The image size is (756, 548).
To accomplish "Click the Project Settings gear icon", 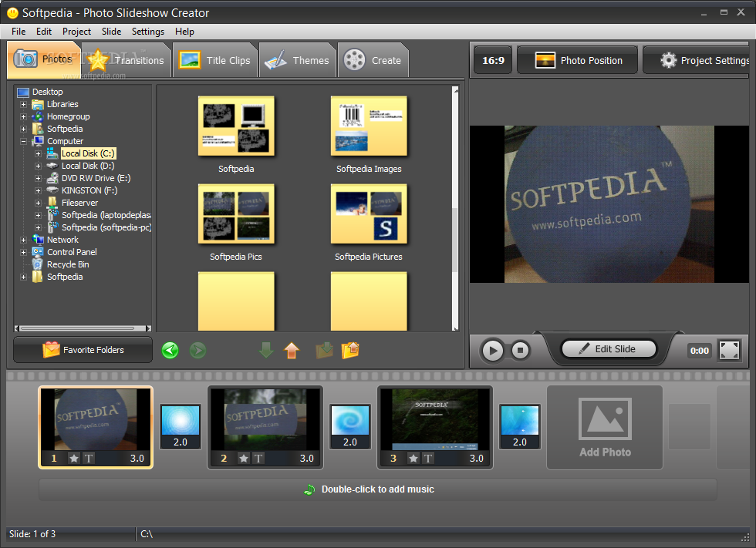I will pyautogui.click(x=668, y=60).
